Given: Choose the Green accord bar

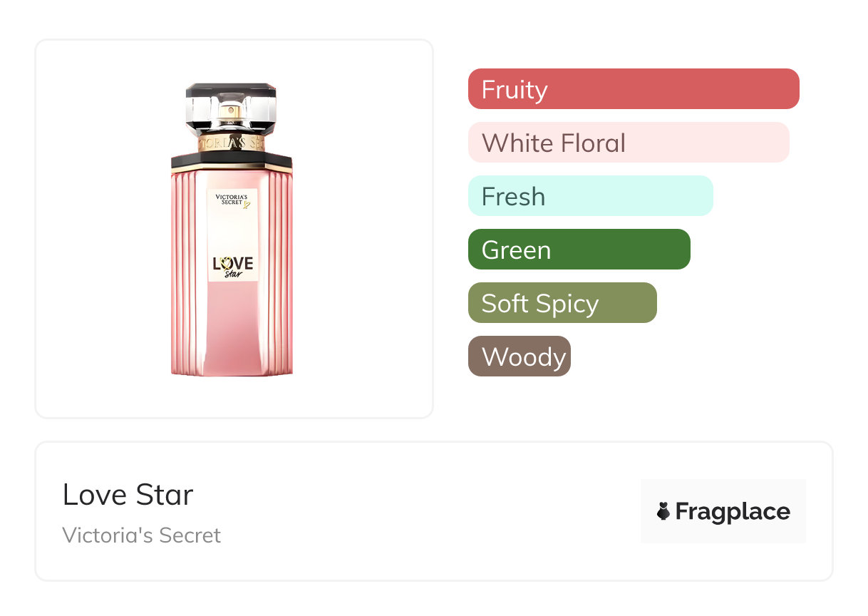Looking at the screenshot, I should pyautogui.click(x=579, y=250).
